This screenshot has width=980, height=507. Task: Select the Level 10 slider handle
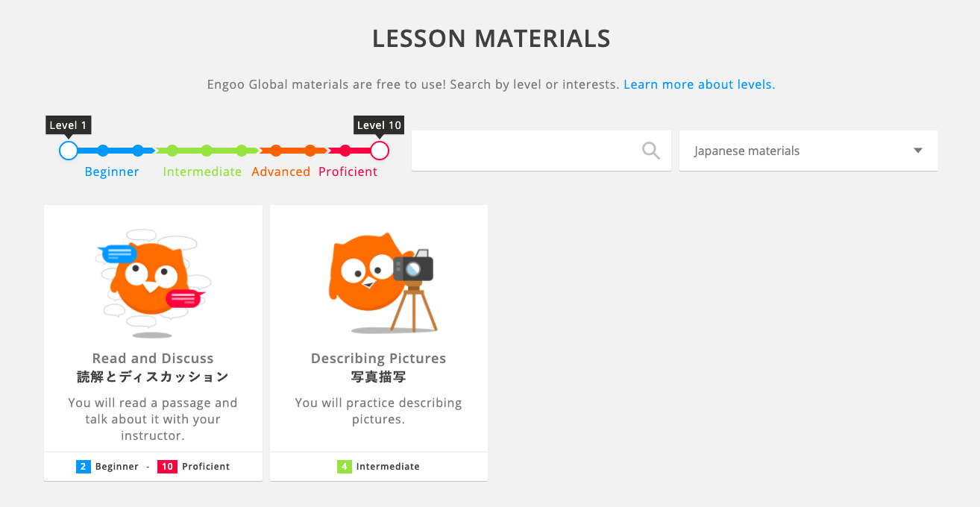pyautogui.click(x=380, y=151)
